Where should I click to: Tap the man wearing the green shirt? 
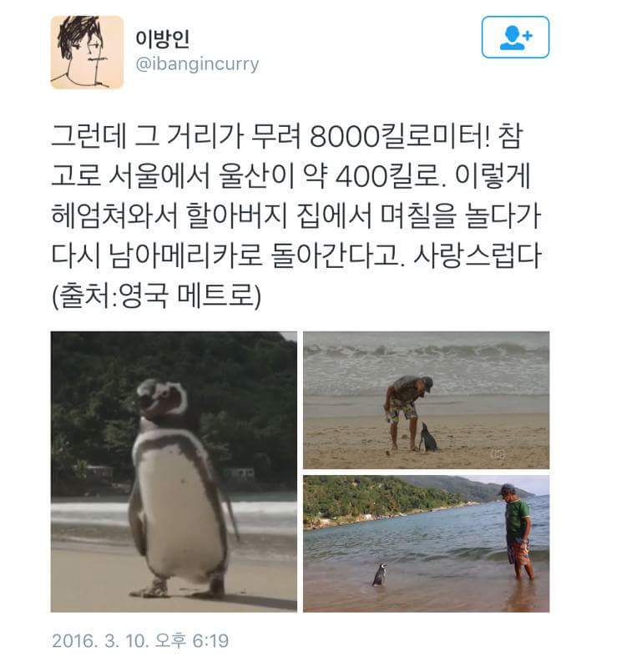[x=518, y=532]
